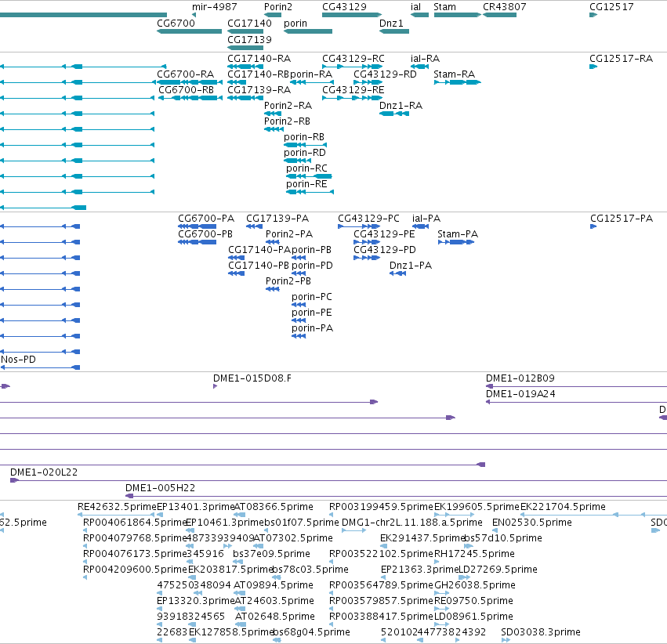This screenshot has height=644, width=667.
Task: Select the Stam gene feature
Action: click(x=457, y=15)
